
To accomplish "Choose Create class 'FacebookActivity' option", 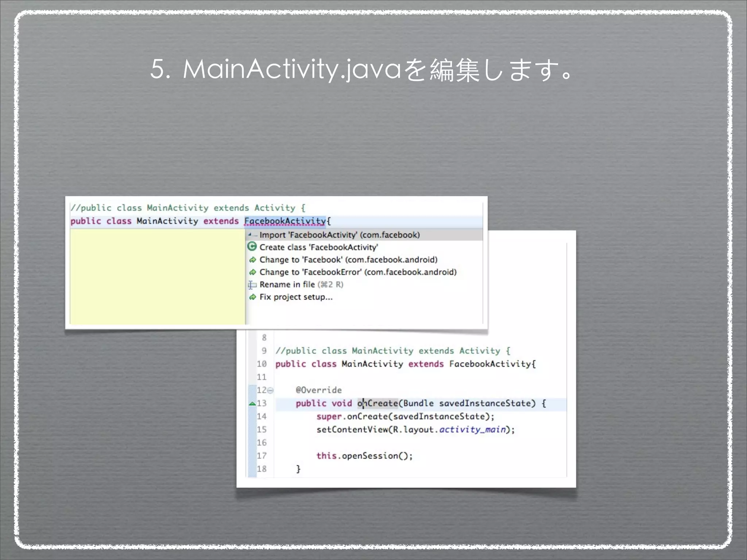I will pos(318,247).
